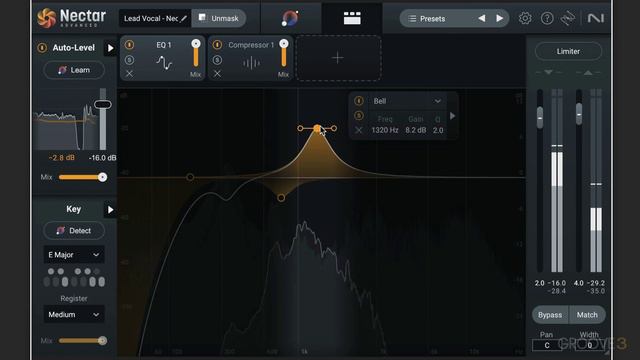640x360 pixels.
Task: Click the Freq value 1320 Hz
Action: 384,130
